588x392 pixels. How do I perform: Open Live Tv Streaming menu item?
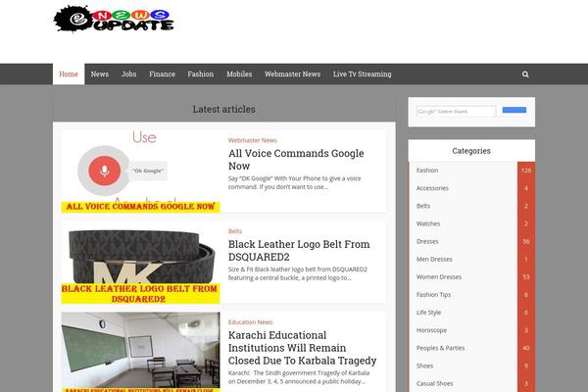point(363,74)
